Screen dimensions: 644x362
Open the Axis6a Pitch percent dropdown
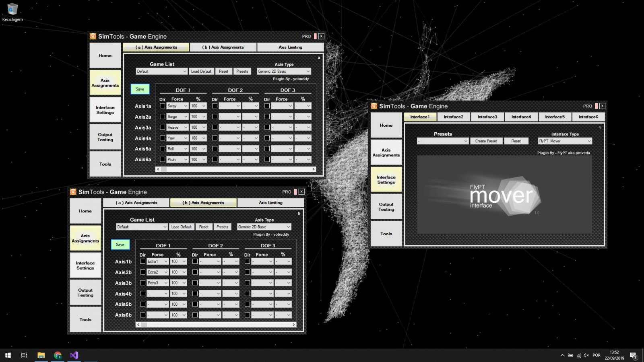coord(198,159)
